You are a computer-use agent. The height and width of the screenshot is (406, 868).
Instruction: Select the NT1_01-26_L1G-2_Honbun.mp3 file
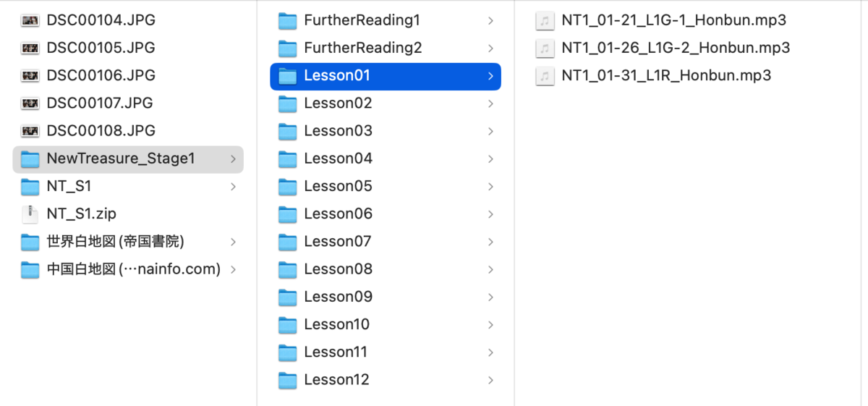point(663,48)
